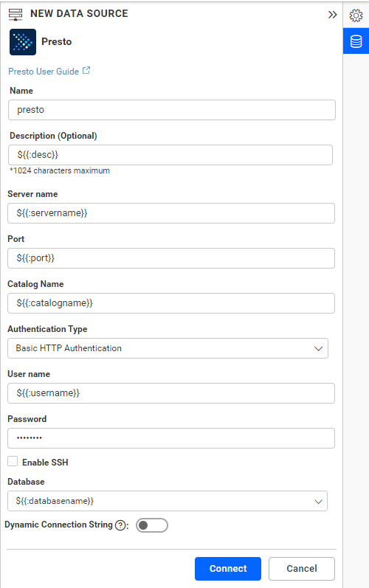The image size is (369, 588).
Task: Toggle the Dynamic Connection String switch
Action: point(152,525)
